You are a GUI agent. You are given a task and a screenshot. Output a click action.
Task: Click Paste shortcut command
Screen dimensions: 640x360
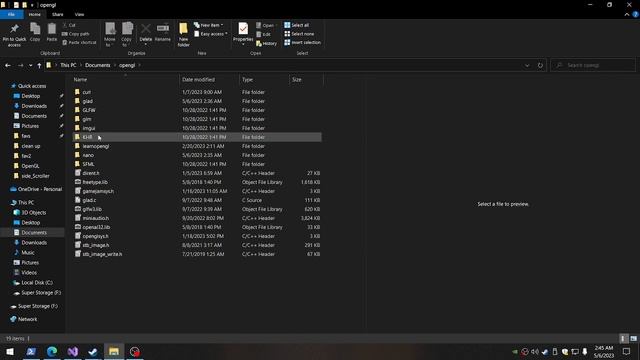(79, 42)
